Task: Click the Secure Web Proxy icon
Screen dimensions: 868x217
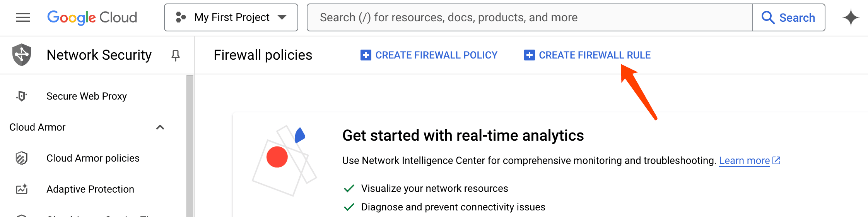Action: pos(22,96)
